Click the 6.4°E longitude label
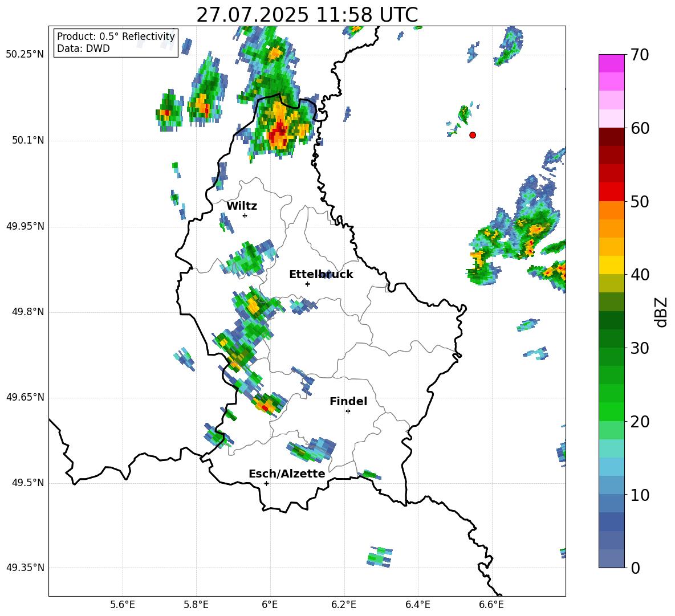This screenshot has width=675, height=616. point(417,605)
